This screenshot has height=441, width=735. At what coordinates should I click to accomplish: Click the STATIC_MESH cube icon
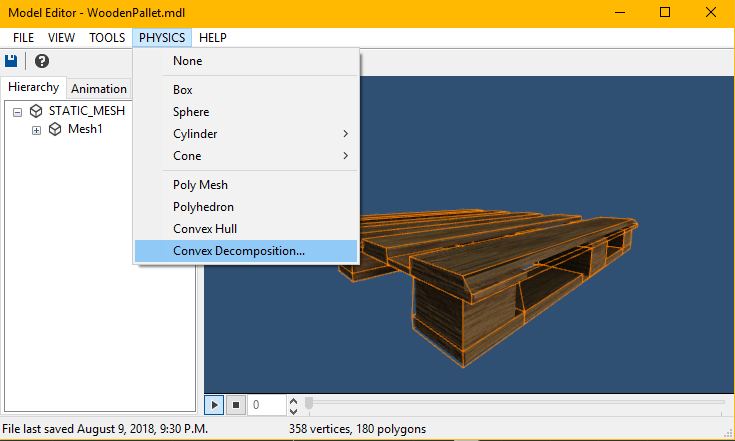click(36, 111)
